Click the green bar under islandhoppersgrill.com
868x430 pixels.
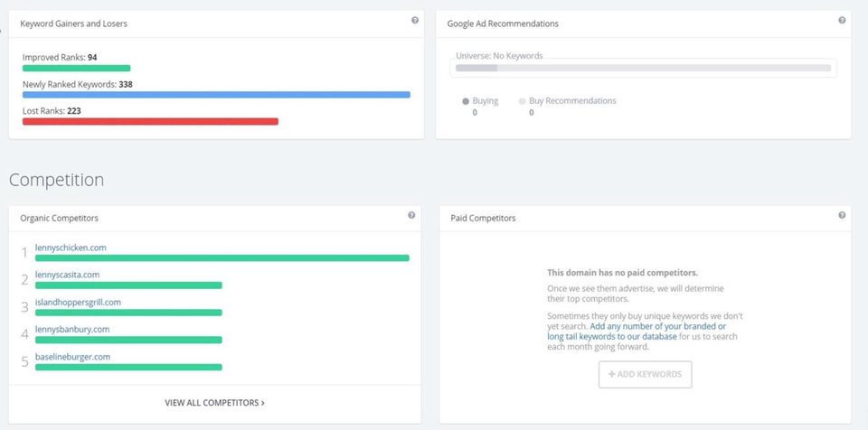128,313
